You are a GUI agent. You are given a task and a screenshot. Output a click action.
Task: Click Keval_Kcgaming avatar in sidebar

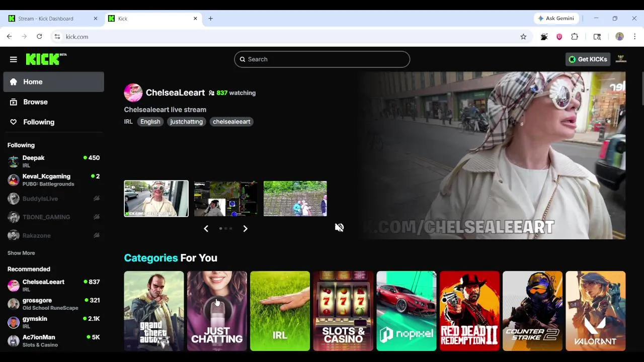14,180
